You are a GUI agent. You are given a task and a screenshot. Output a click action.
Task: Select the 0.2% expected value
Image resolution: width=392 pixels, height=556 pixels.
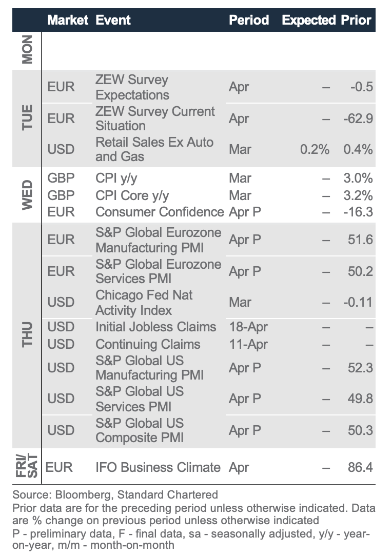(x=315, y=149)
